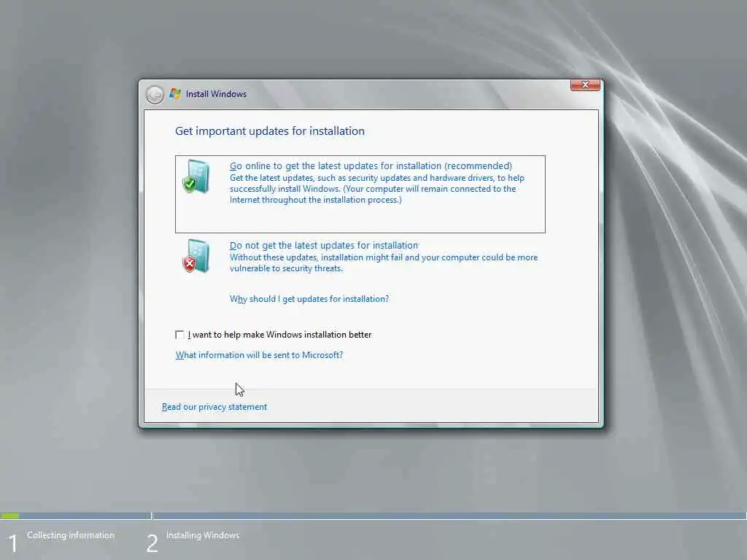Image resolution: width=747 pixels, height=560 pixels.
Task: Click the 'Get important updates for installation' heading
Action: point(270,131)
